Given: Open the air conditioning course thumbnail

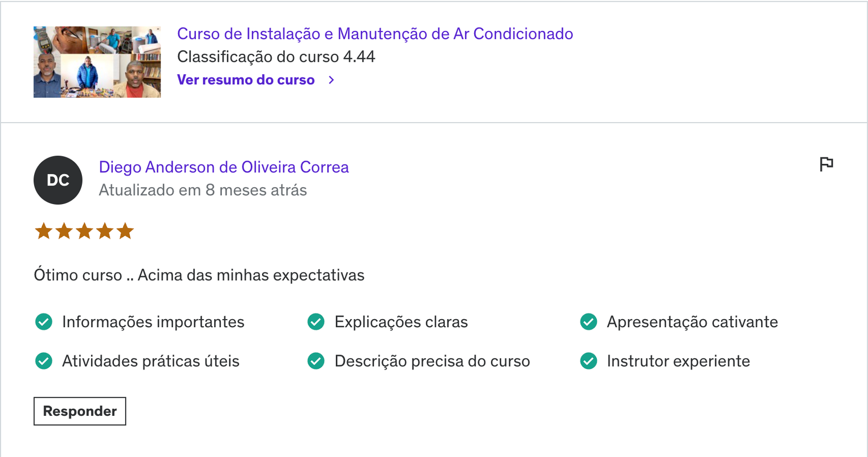Looking at the screenshot, I should (x=97, y=62).
